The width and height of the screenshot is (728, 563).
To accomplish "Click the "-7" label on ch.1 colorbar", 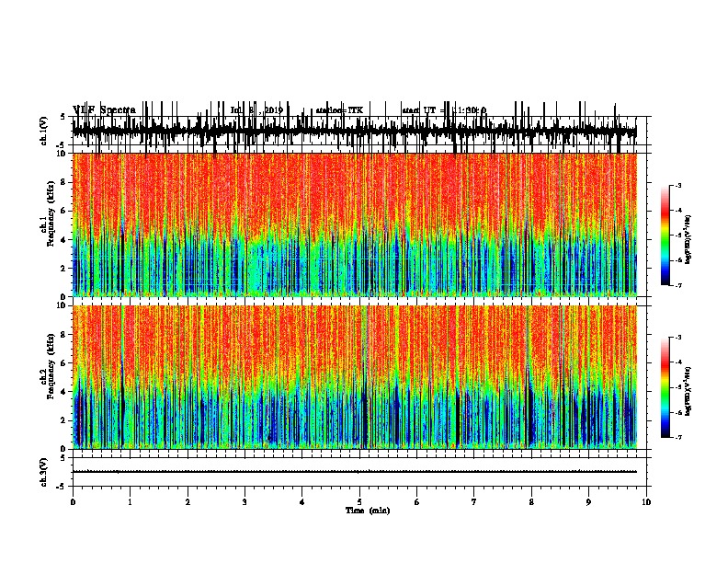I will (x=677, y=285).
